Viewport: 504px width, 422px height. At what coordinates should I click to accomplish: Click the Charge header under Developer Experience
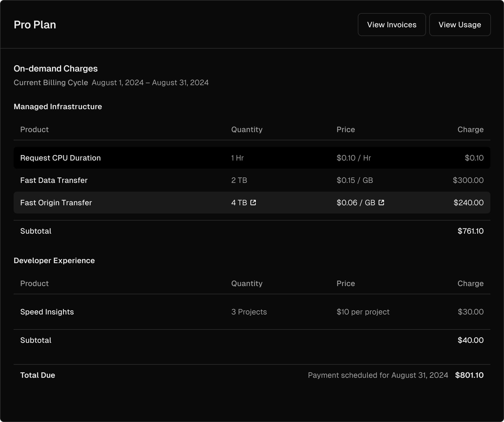coord(470,283)
